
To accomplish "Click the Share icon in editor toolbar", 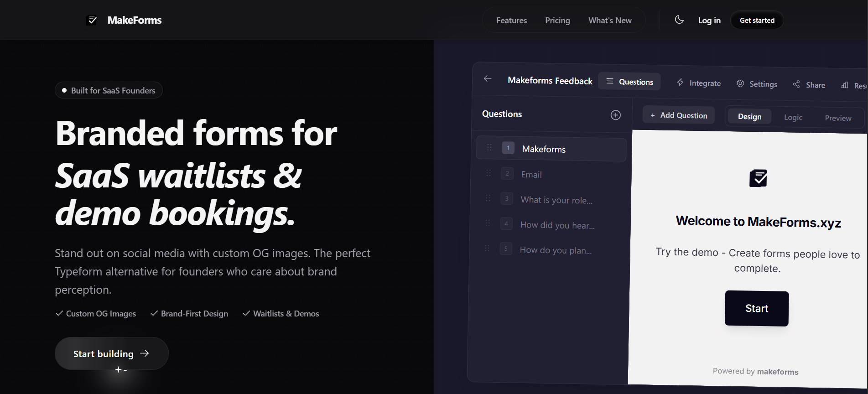I will (x=796, y=84).
